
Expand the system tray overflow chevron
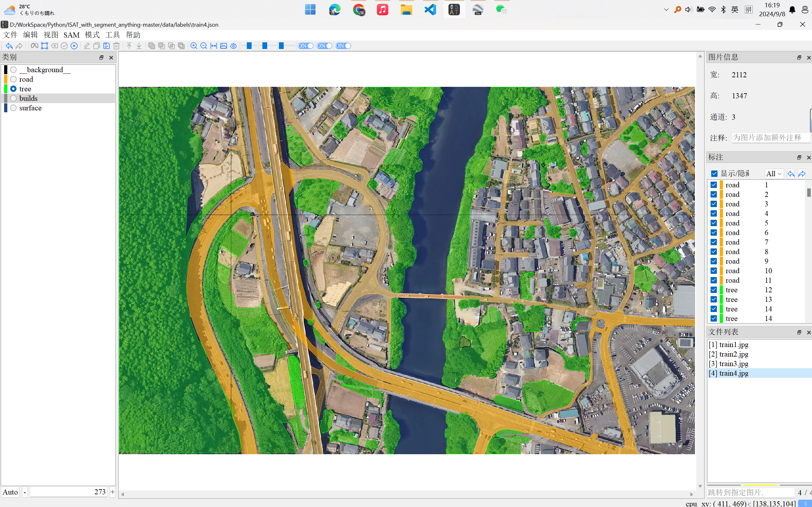pyautogui.click(x=666, y=10)
